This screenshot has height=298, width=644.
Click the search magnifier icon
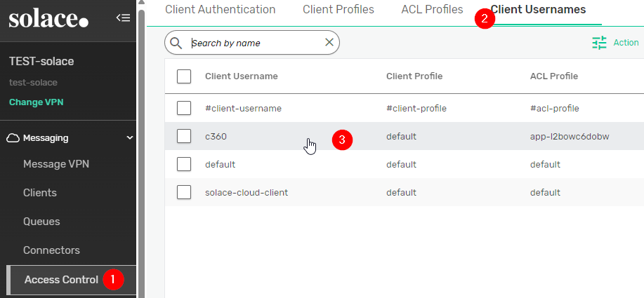click(176, 43)
